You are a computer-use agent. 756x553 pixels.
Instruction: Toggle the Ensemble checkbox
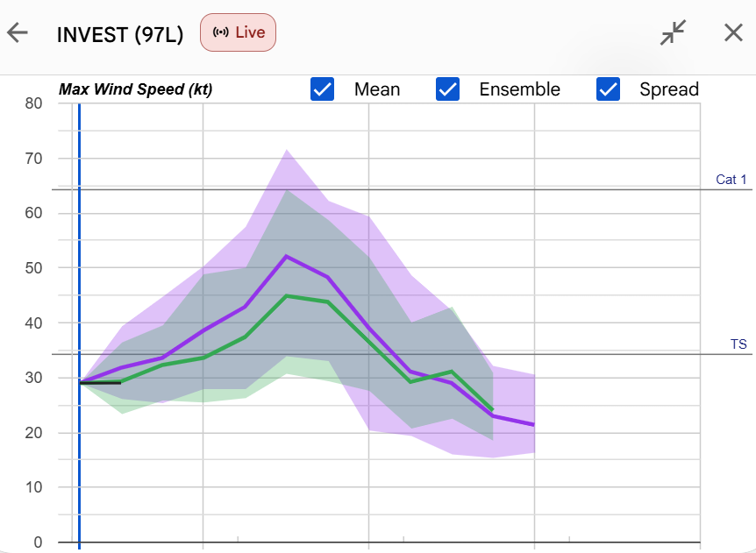[447, 89]
